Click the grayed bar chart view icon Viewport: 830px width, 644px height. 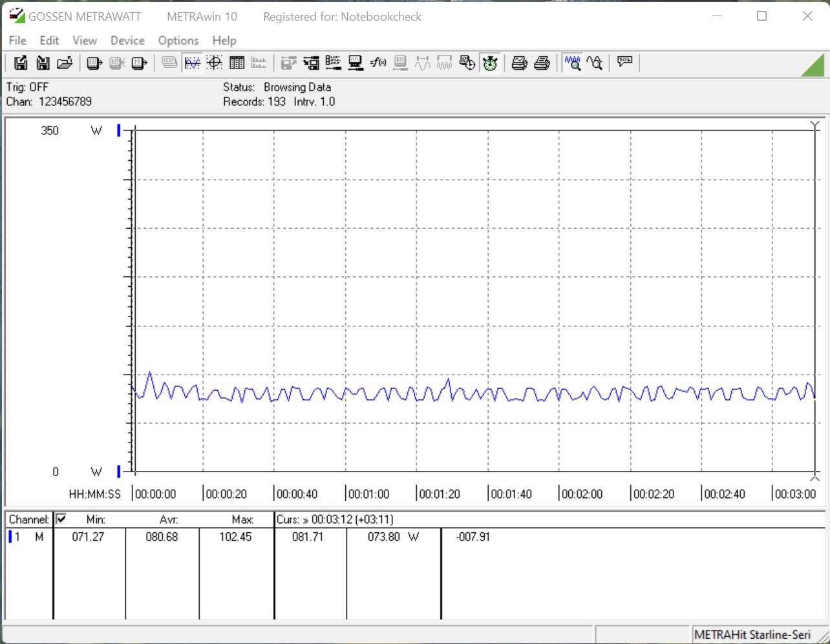[x=259, y=63]
